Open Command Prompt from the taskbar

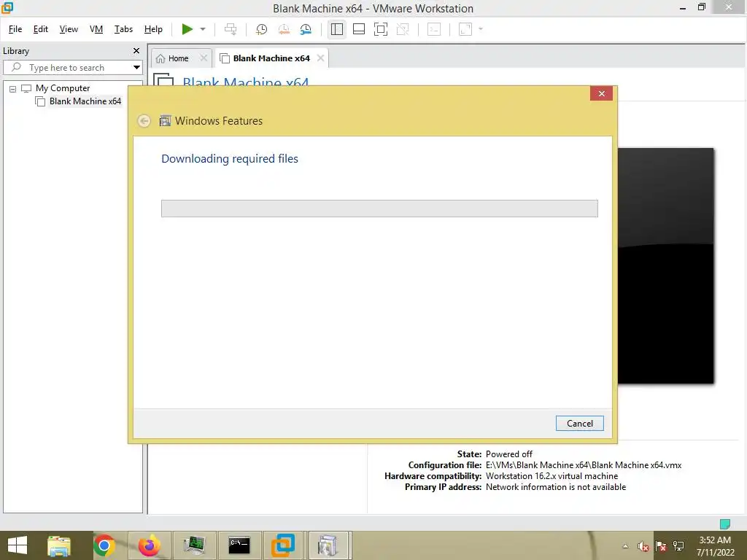pos(239,545)
